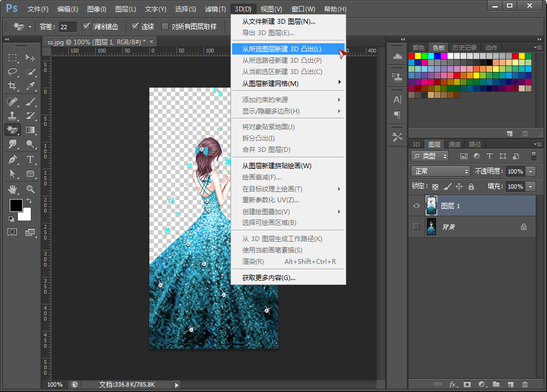Switch to the 通道 channels tab
This screenshot has height=392, width=547.
pyautogui.click(x=454, y=144)
